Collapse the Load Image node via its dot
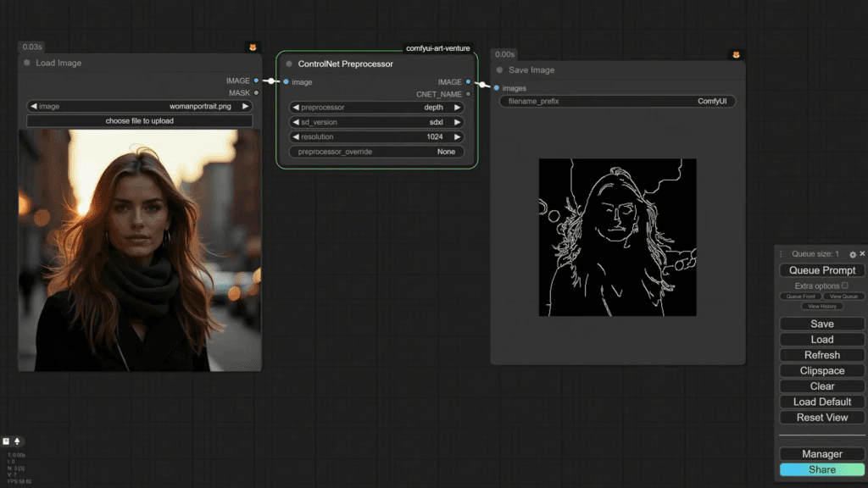This screenshot has width=868, height=488. coord(27,63)
